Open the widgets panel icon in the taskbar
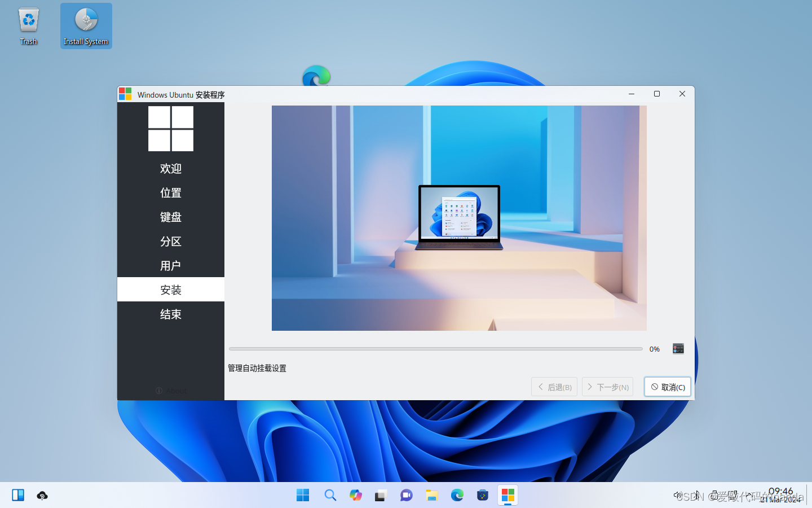Screen dimensions: 812x508 pos(18,495)
